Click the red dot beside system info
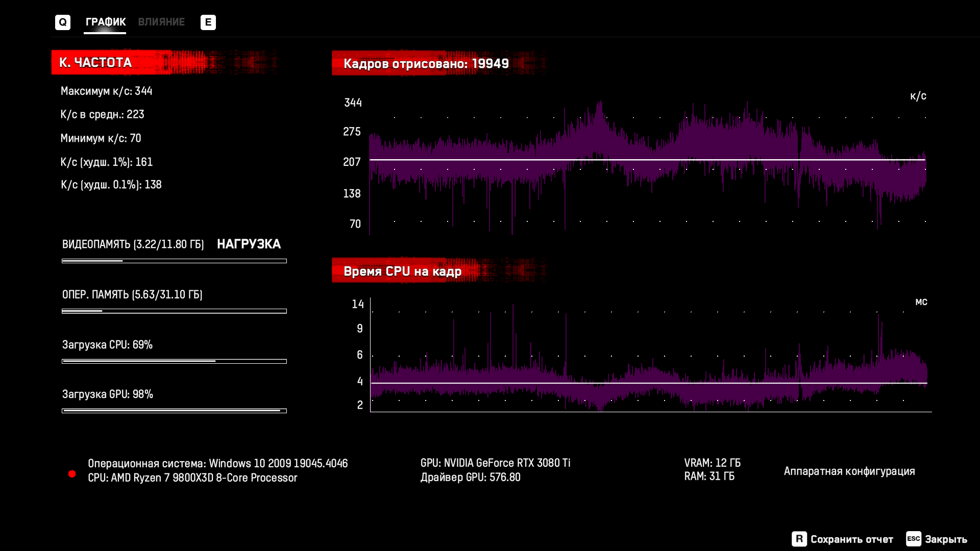This screenshot has width=980, height=551. (x=72, y=474)
